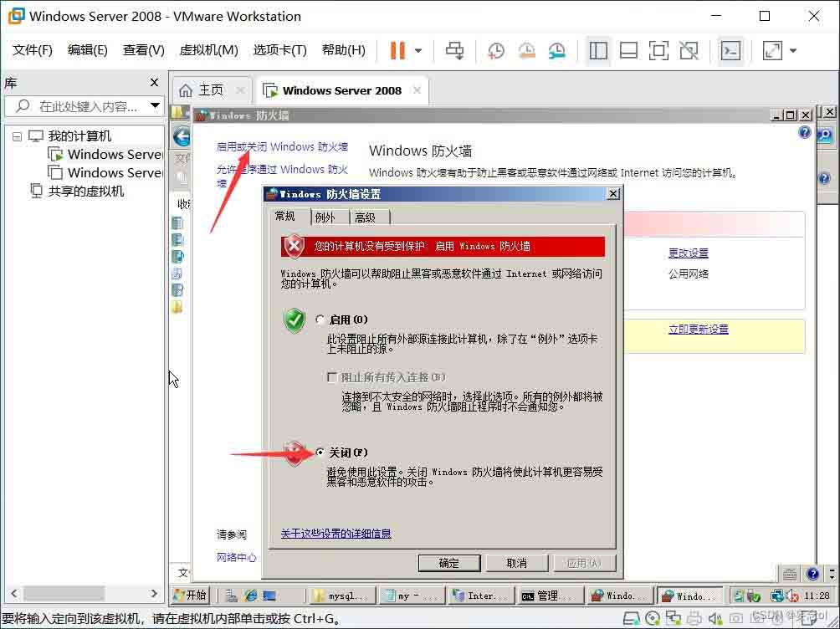Switch to the 常规 tab
The height and width of the screenshot is (629, 840).
pos(285,216)
